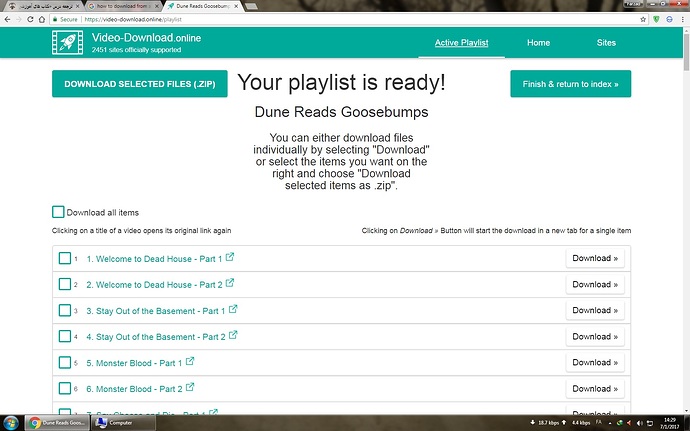Open Computer window from the taskbar

click(123, 423)
